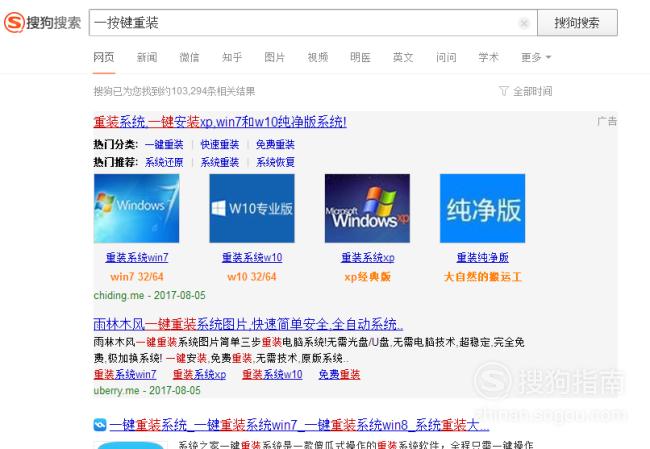Switch to the 微信 tab
This screenshot has width=650, height=449.
coord(189,57)
